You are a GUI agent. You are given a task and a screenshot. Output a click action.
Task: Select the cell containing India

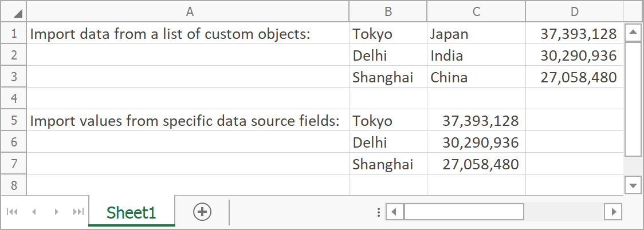point(476,55)
